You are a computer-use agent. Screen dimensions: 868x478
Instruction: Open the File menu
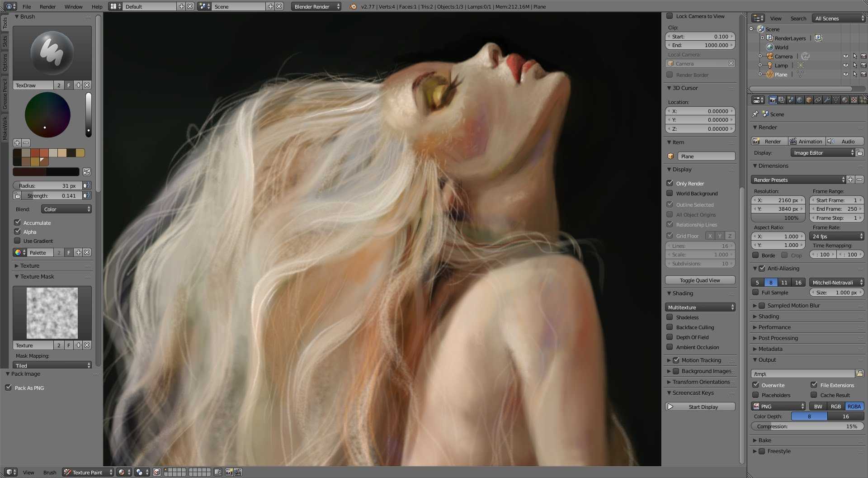tap(27, 6)
